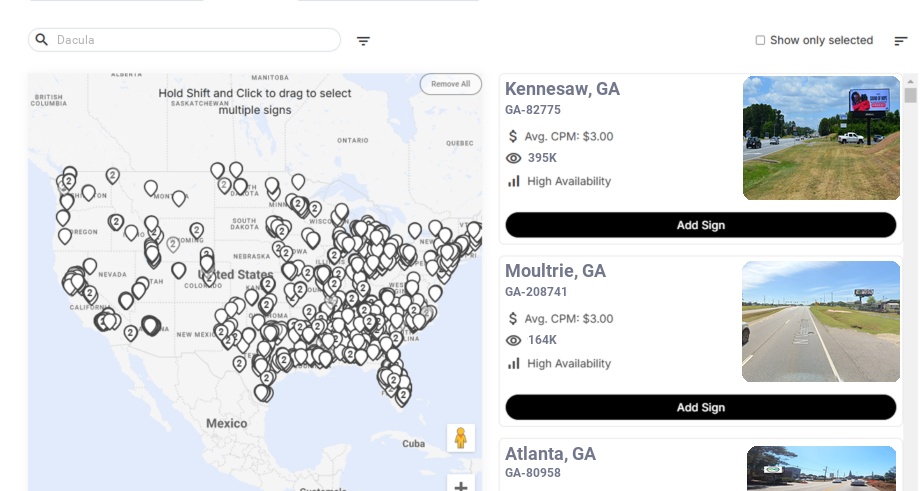Click the Moultrie availability bars icon
The width and height of the screenshot is (920, 491).
click(514, 363)
